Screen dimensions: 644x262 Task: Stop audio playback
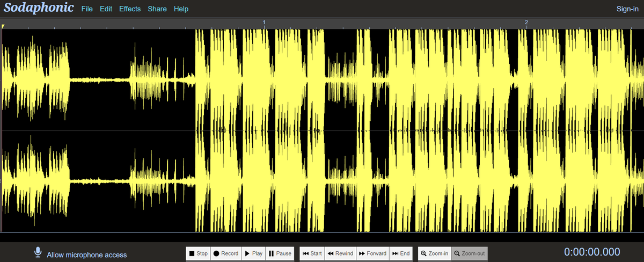coord(199,253)
